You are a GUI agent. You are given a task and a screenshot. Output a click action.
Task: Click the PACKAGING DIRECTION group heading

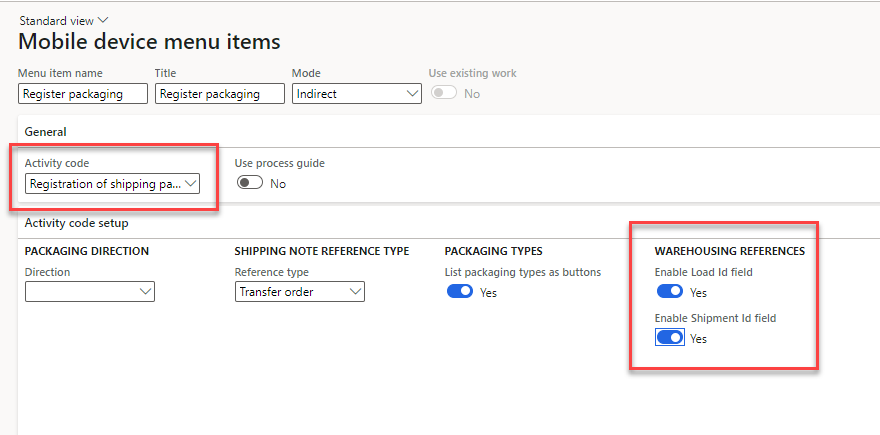[87, 251]
